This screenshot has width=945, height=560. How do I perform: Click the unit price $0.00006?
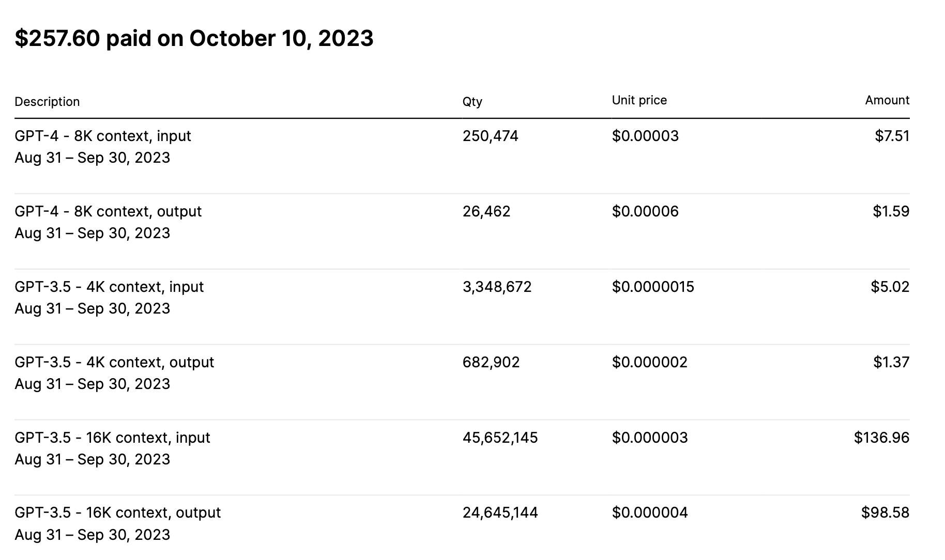645,211
